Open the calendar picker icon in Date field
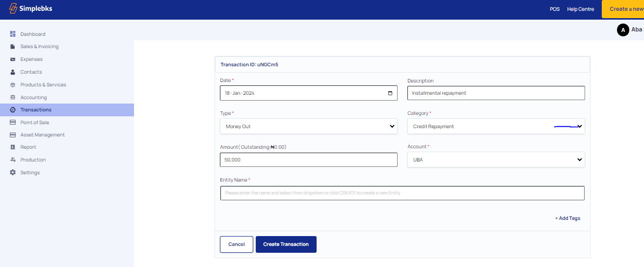This screenshot has width=644, height=267. 390,93
